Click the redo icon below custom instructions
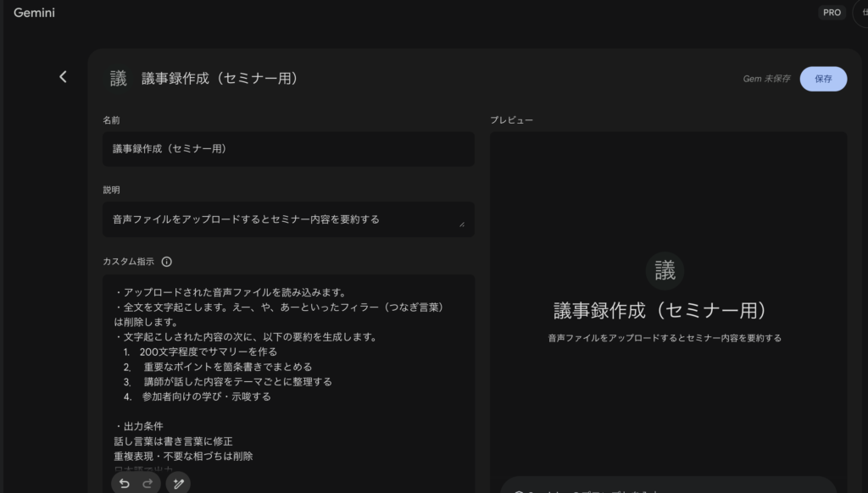This screenshot has height=493, width=868. pyautogui.click(x=147, y=483)
